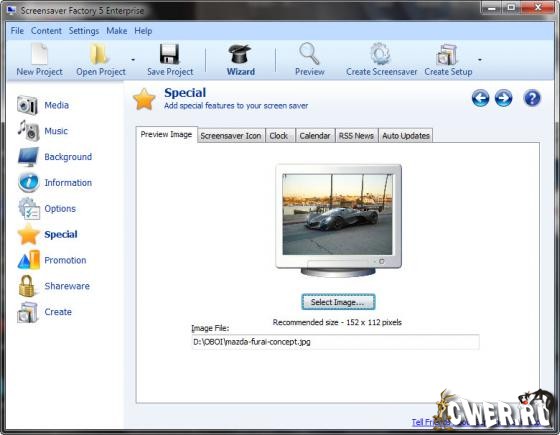Click the car preview image in the monitor

[x=338, y=214]
